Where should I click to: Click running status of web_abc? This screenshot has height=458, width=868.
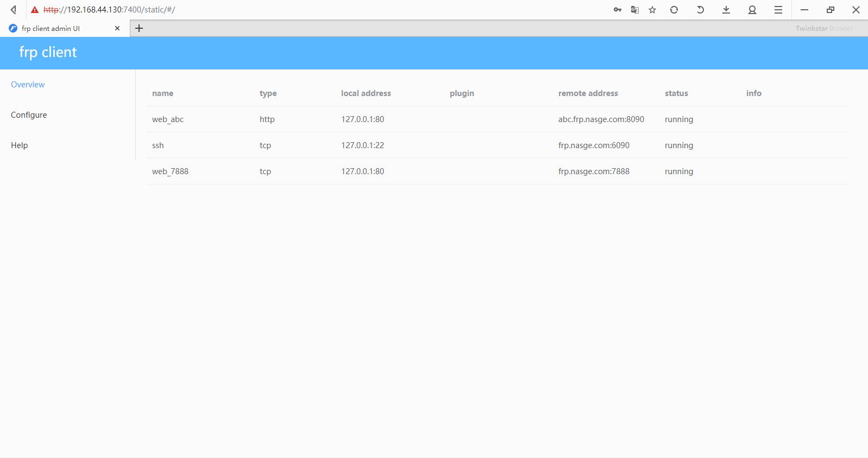[x=678, y=119]
